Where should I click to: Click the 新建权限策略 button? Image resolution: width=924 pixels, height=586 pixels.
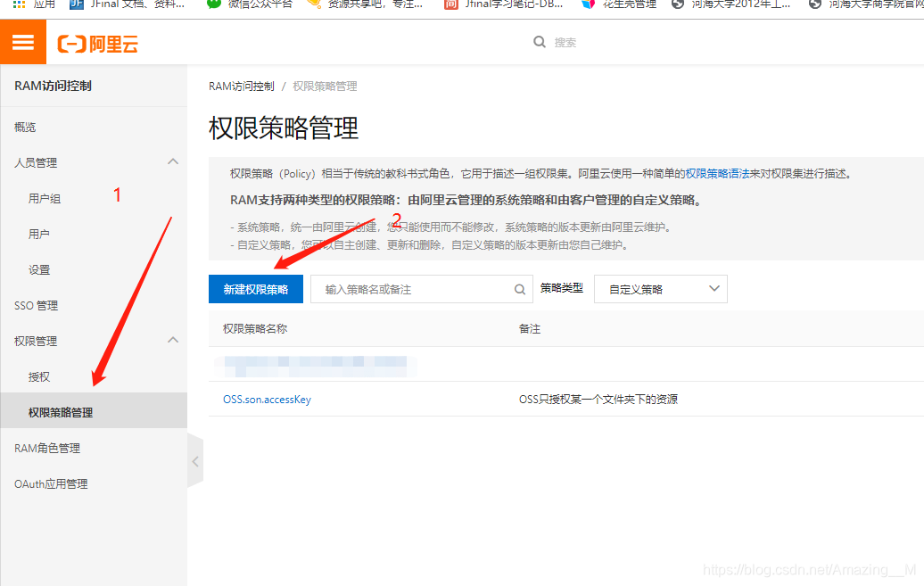click(x=256, y=290)
